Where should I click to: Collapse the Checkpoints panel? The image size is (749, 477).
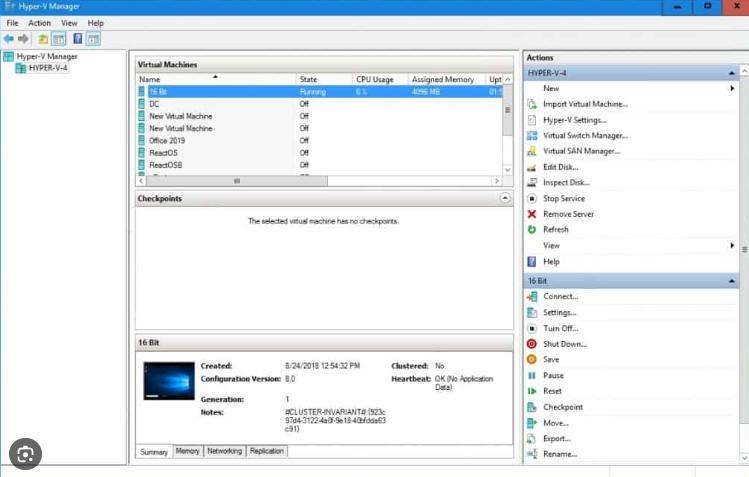[505, 198]
